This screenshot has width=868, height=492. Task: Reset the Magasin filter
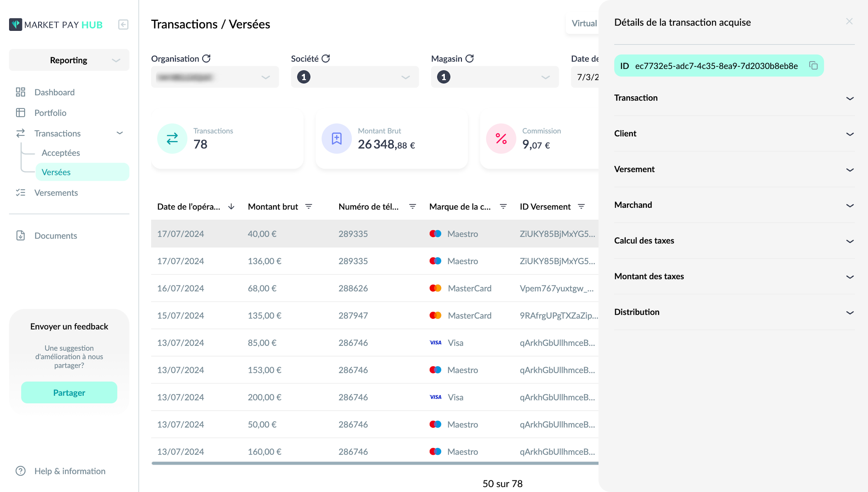[x=469, y=58]
